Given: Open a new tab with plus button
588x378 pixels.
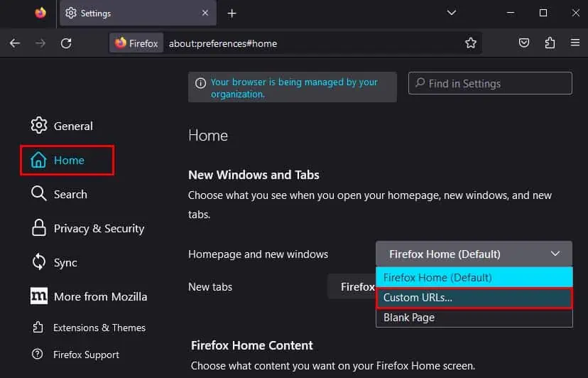Looking at the screenshot, I should (232, 13).
